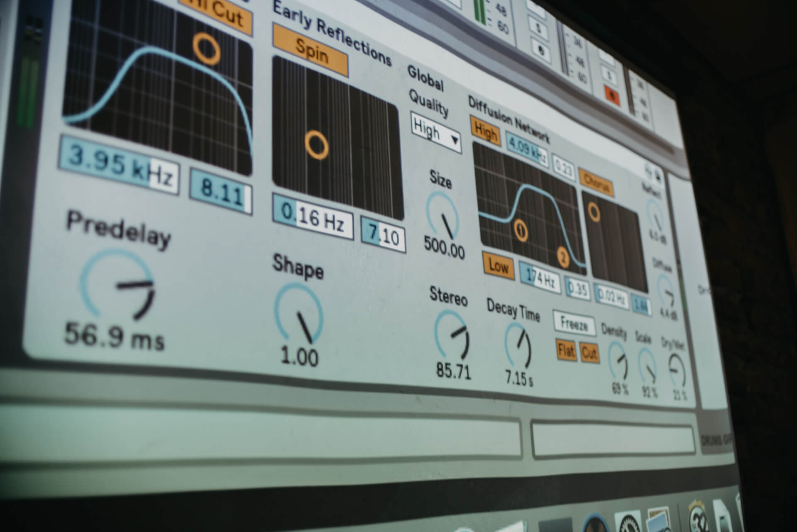Click the input filter orange circle handle

[206, 49]
